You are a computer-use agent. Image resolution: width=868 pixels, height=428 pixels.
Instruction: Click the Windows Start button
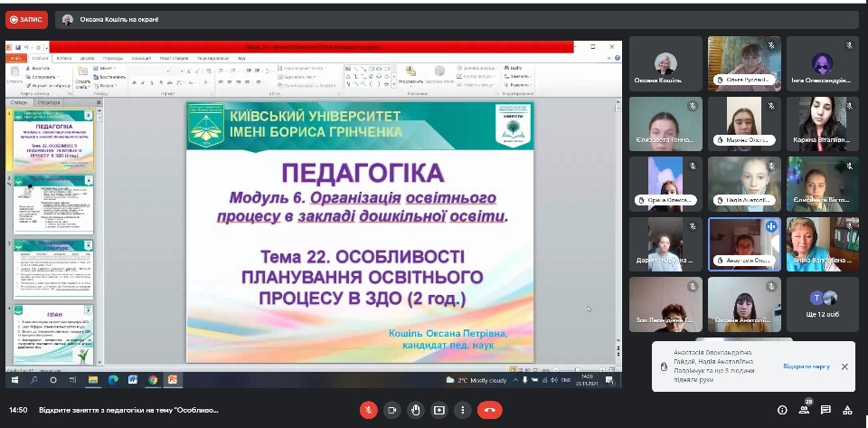pos(15,380)
